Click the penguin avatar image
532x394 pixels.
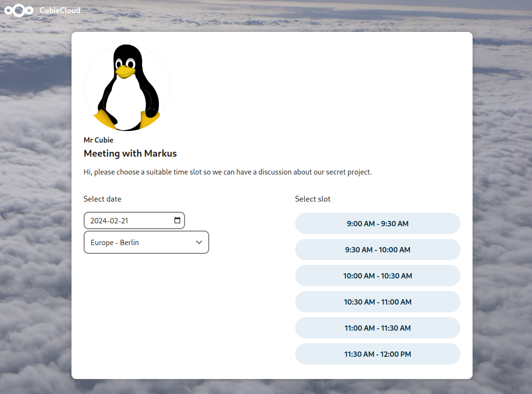[127, 88]
